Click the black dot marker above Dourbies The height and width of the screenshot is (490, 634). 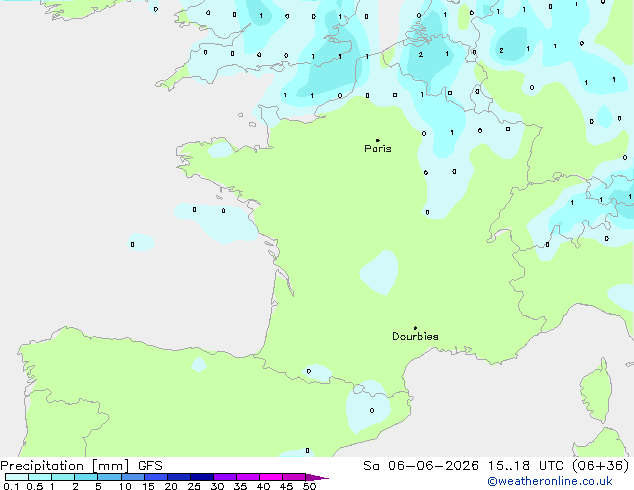click(415, 328)
